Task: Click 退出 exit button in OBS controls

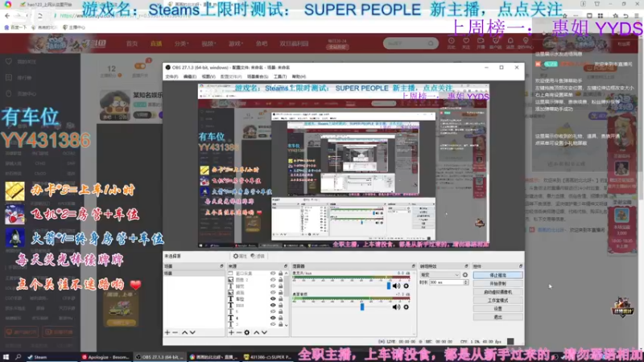Action: 497,317
